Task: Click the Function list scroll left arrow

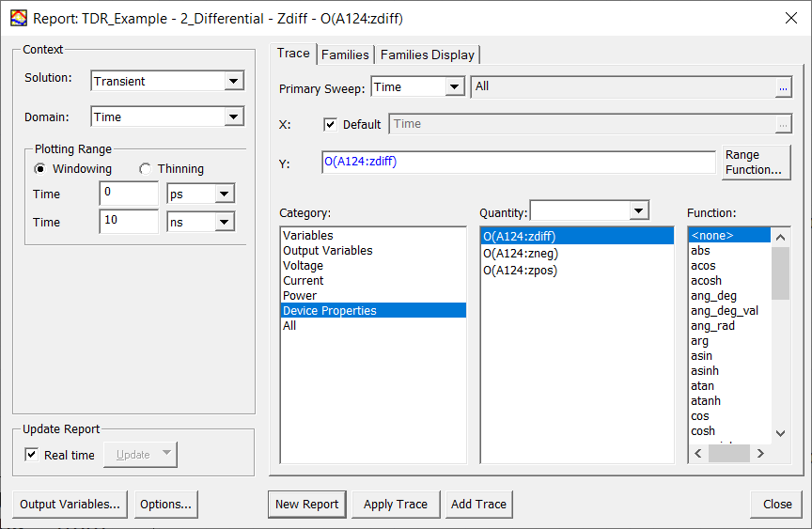Action: [697, 454]
